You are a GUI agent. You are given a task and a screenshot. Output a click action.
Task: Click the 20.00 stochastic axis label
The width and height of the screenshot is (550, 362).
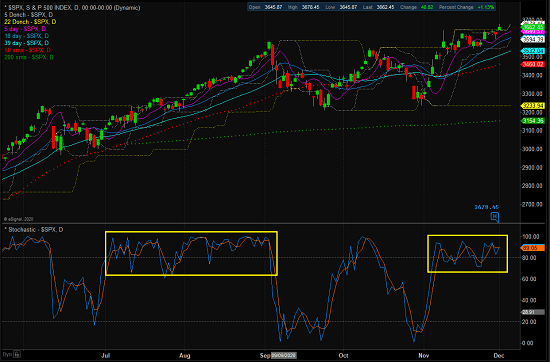coord(529,322)
